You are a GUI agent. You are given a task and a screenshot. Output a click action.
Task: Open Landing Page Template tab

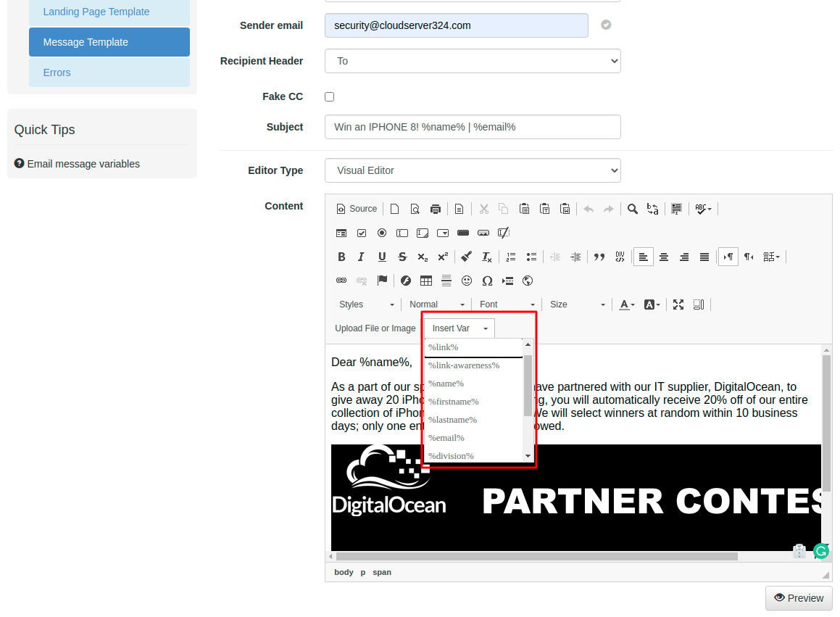[x=109, y=12]
